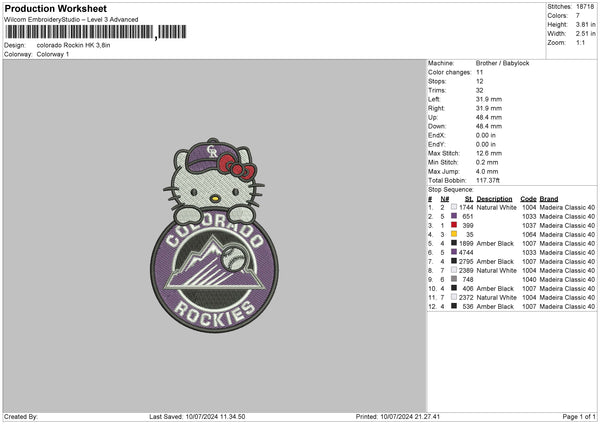The height and width of the screenshot is (424, 600).
Task: Click the barcode image in the header
Action: [x=96, y=32]
